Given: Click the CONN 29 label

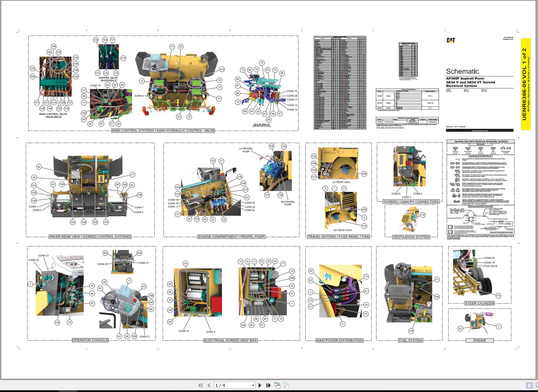Looking at the screenshot, I should click(x=292, y=96).
